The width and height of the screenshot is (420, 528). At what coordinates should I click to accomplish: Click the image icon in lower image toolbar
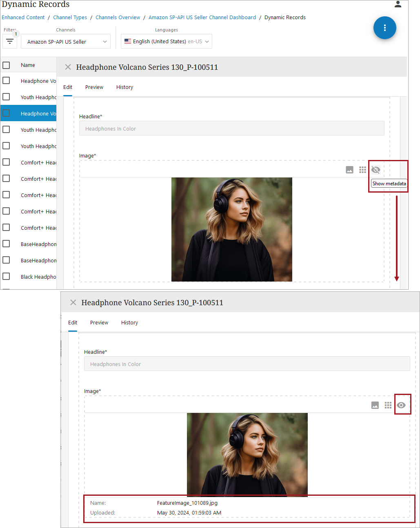pyautogui.click(x=375, y=405)
